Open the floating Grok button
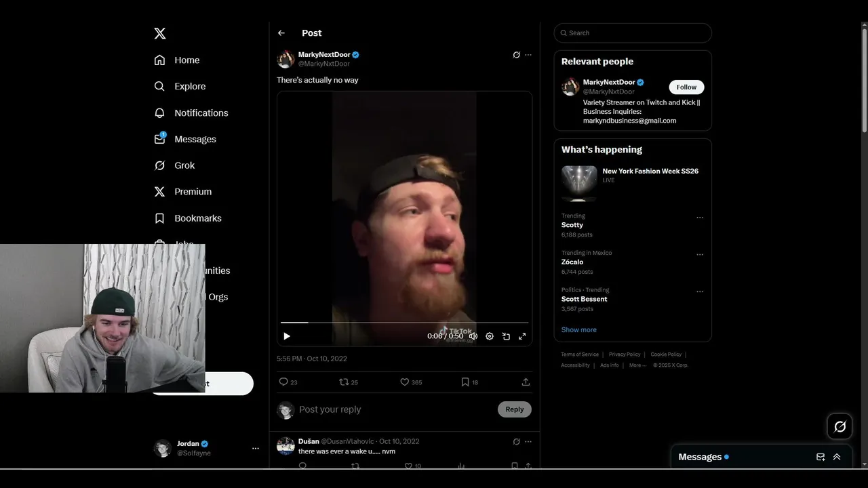Image resolution: width=868 pixels, height=488 pixels. tap(840, 426)
